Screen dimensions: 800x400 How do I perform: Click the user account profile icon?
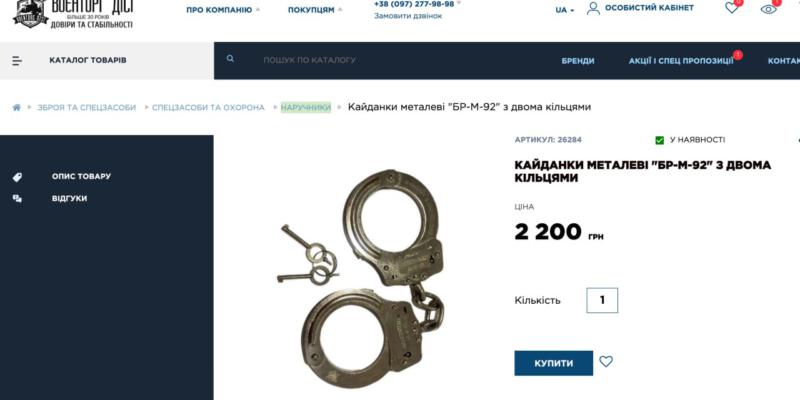tap(593, 8)
